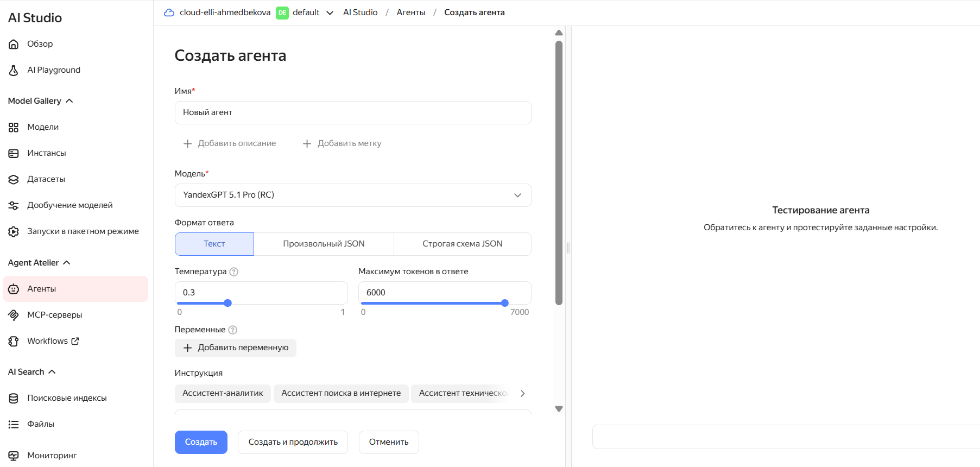Click the Запуски в пакетном режиме icon
The height and width of the screenshot is (467, 980).
14,231
